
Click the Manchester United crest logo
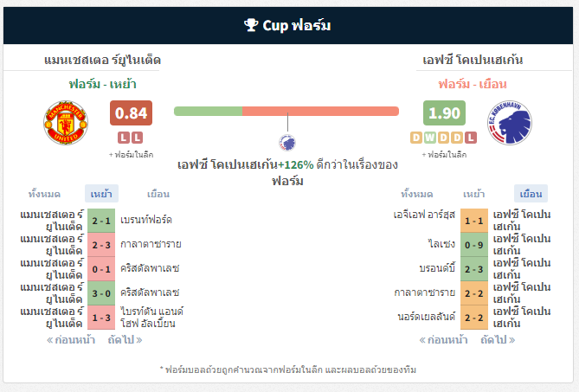point(66,123)
